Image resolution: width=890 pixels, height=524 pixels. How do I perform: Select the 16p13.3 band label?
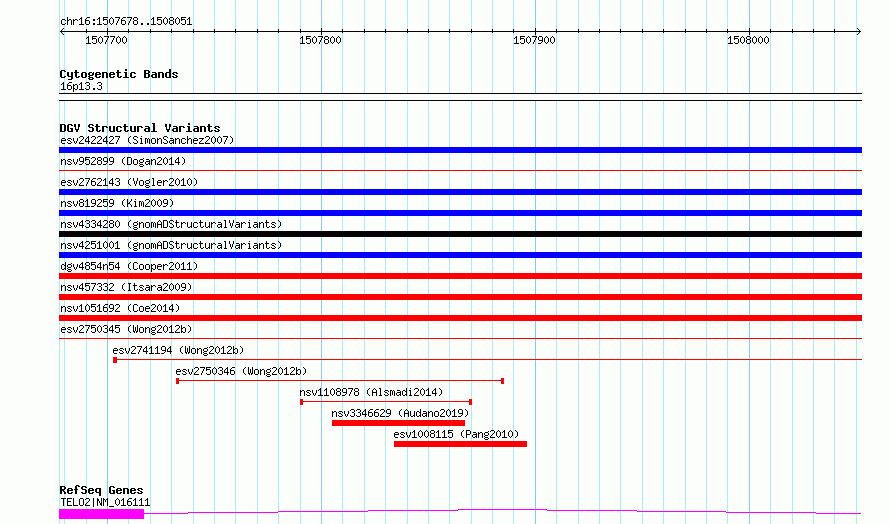(81, 86)
